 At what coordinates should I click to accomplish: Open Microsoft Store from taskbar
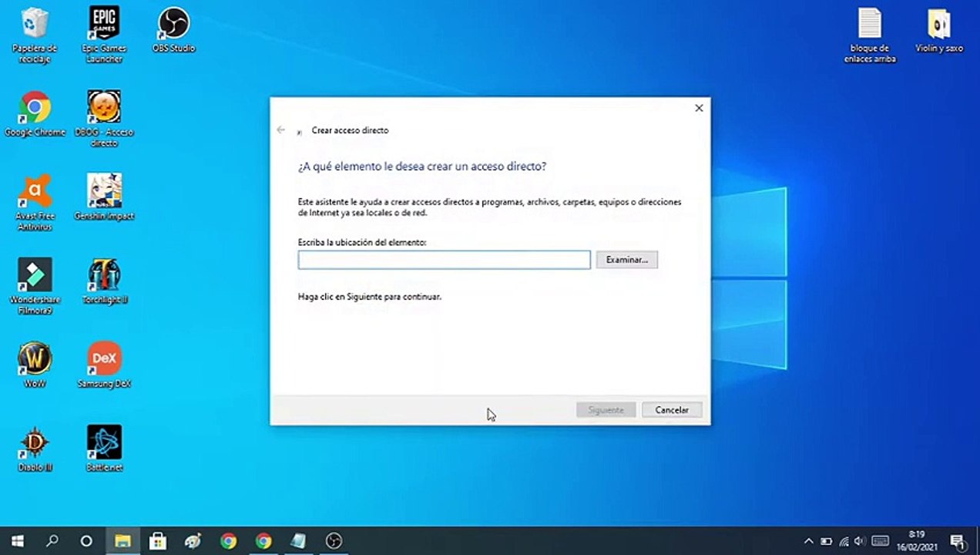coord(157,541)
